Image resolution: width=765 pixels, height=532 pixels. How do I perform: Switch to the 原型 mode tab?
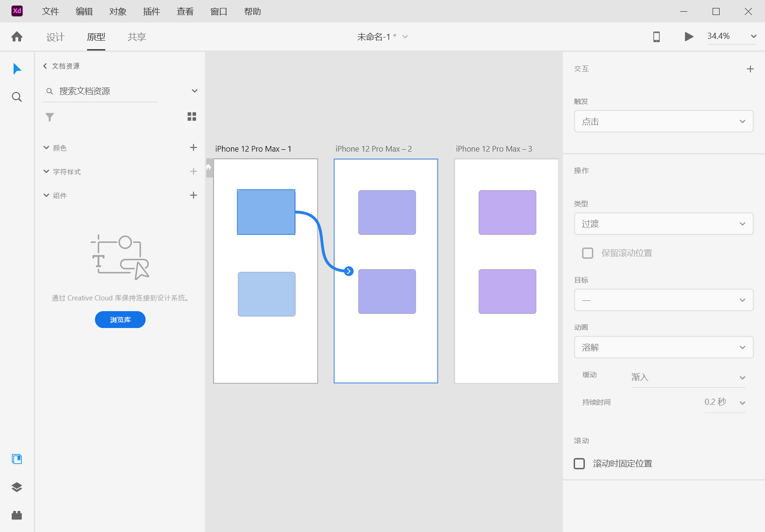[x=96, y=37]
